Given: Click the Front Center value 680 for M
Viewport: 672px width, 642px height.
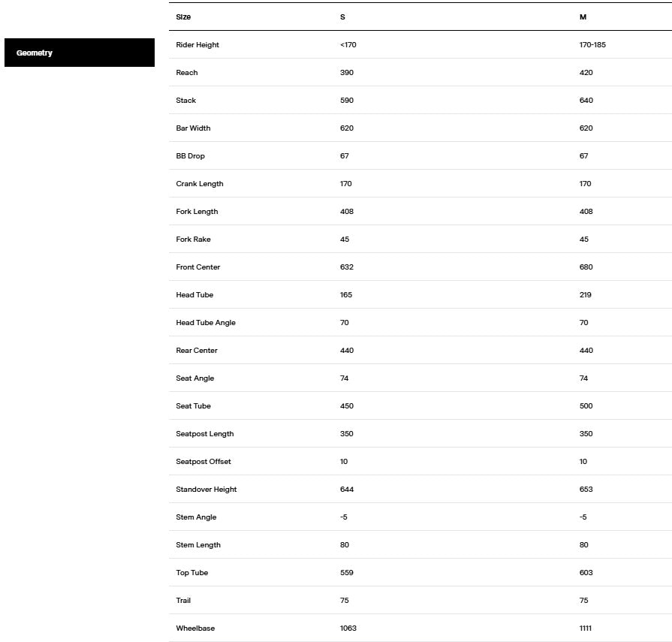Looking at the screenshot, I should coord(586,267).
